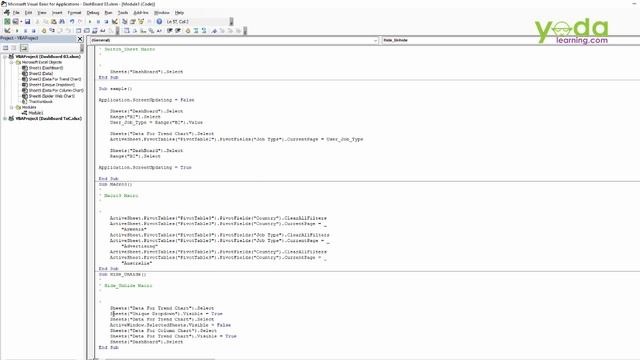Open the Properties Window toolbar icon
The width and height of the screenshot is (640, 360).
coord(133,21)
